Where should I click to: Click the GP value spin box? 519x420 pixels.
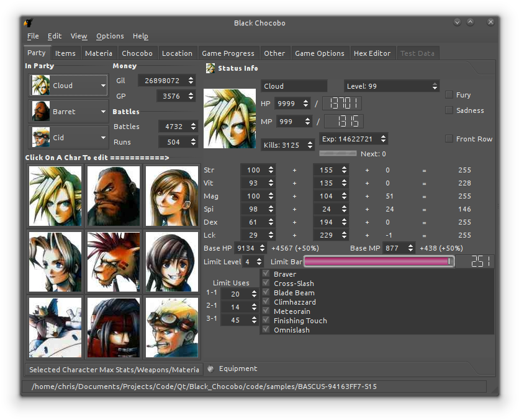[176, 96]
